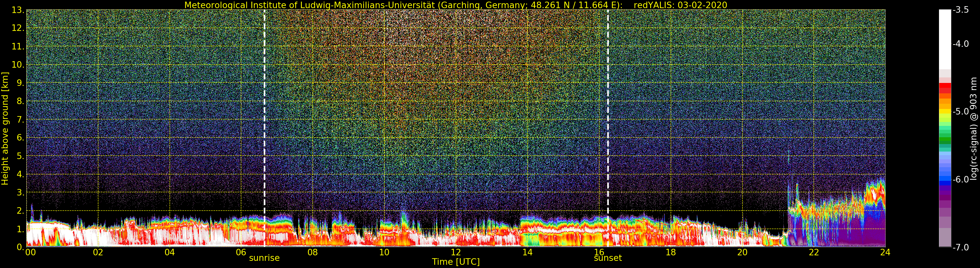Click the elevated cloud layer after 23 UTC
The width and height of the screenshot is (980, 268).
[875, 194]
